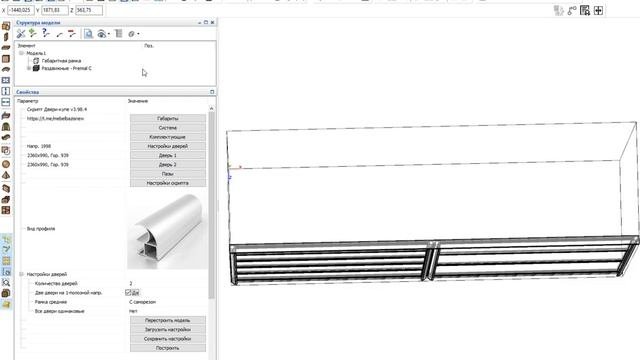Click the brown pyramid tool icon
640x360 pixels.
point(6,175)
